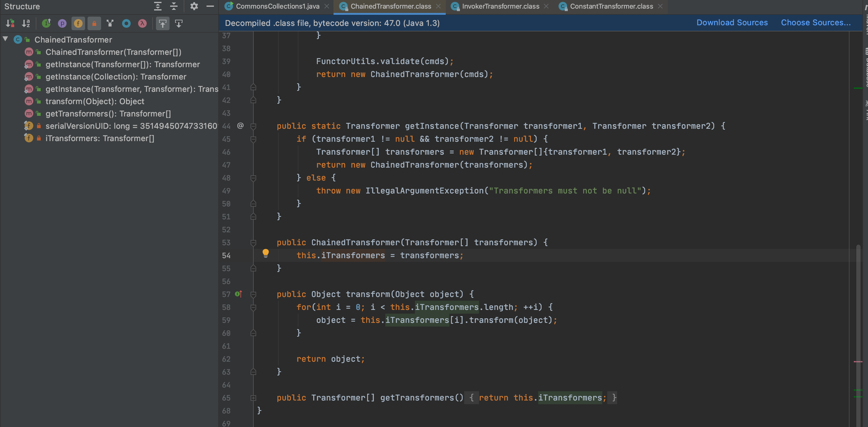Viewport: 868px width, 427px height.
Task: Select iTransformers field in Structure
Action: [x=100, y=138]
